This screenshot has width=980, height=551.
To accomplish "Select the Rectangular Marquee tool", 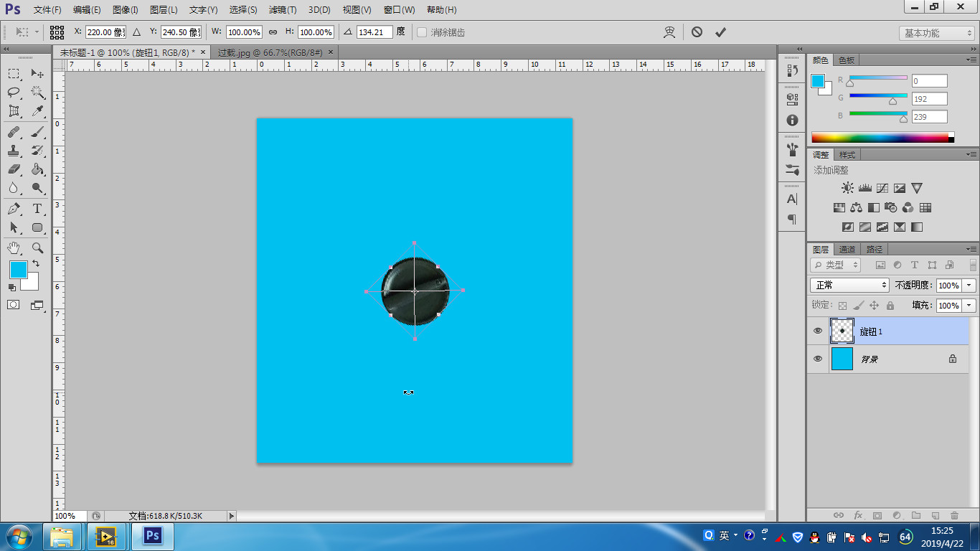I will (14, 73).
